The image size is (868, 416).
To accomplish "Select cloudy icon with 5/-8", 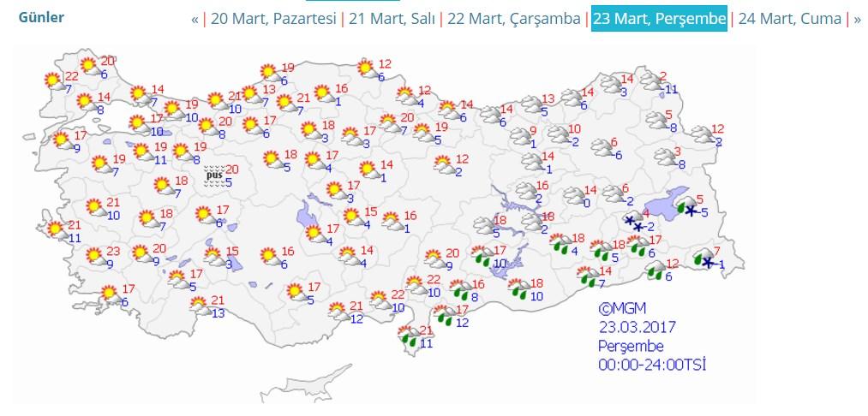I will [657, 121].
